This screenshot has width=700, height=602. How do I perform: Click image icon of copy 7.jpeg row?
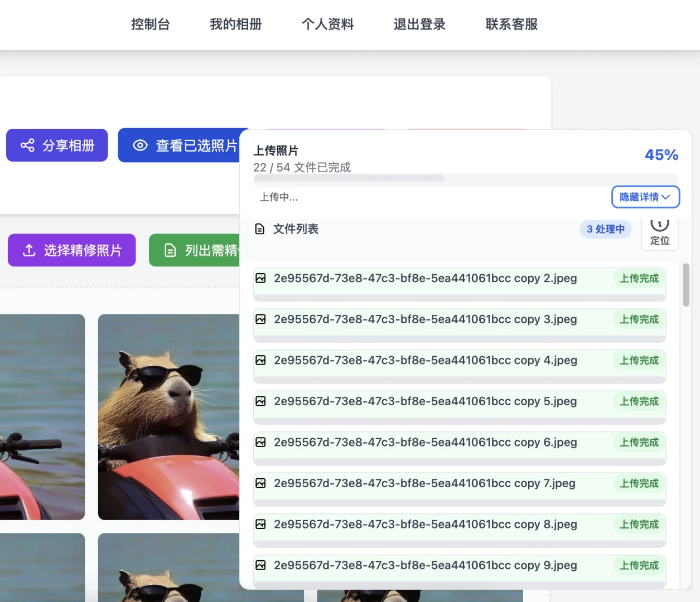click(x=260, y=483)
